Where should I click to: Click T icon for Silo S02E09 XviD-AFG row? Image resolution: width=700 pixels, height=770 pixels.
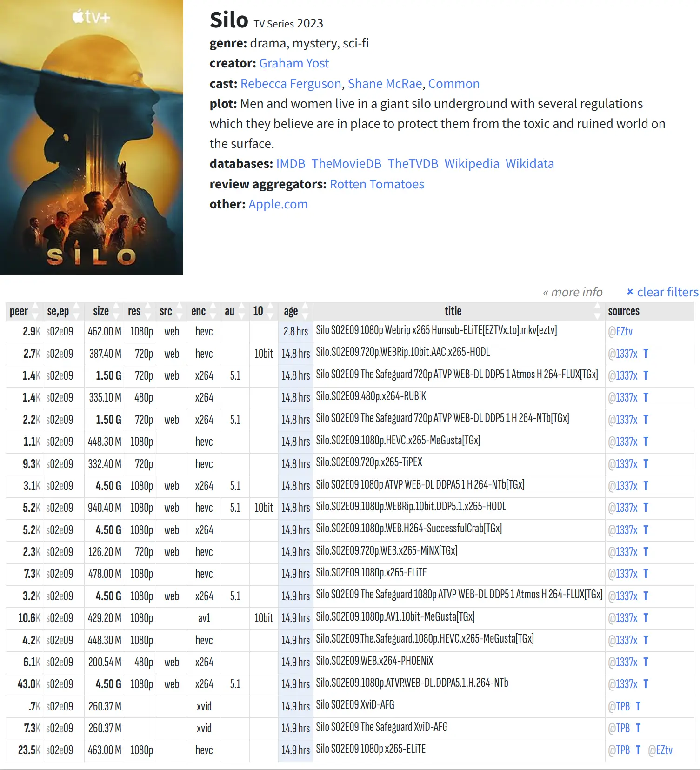pos(638,706)
